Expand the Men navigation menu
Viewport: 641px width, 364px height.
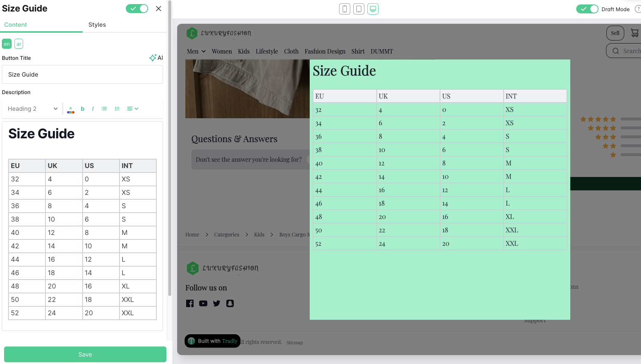(196, 51)
